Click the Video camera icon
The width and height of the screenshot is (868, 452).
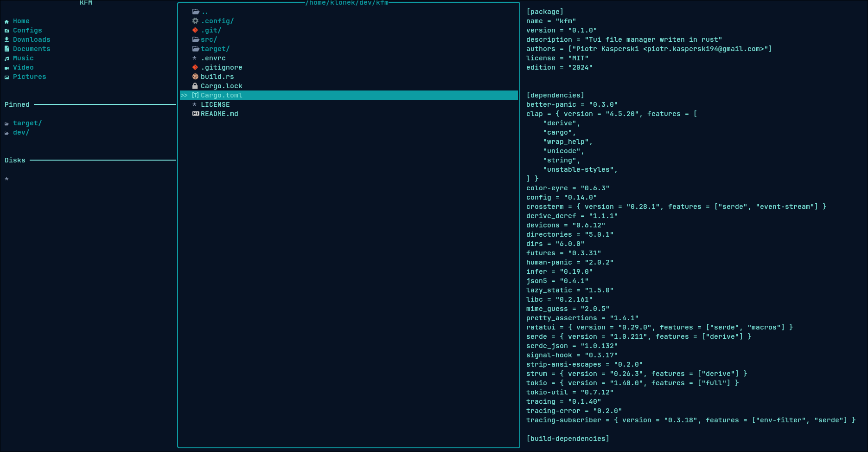[x=6, y=68]
